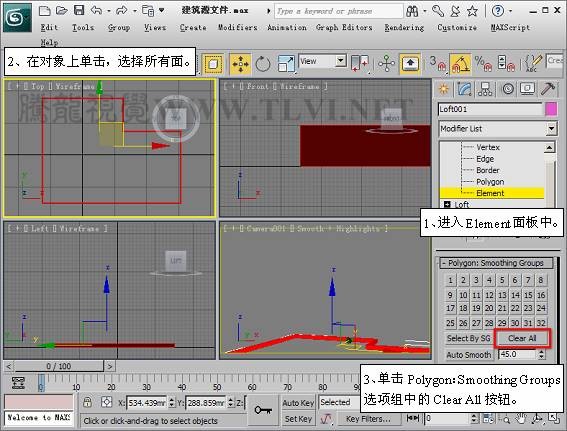Choose the rectangular selection region tool
Screen dimensions: 567x431
[213, 64]
